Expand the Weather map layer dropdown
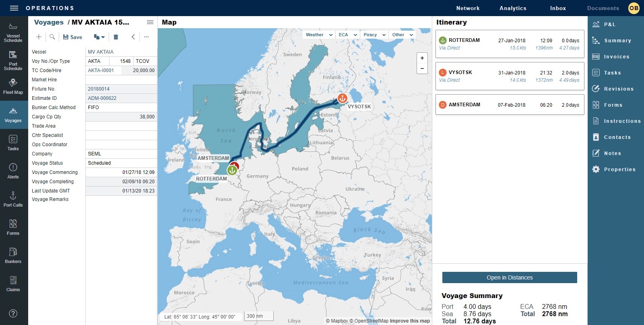The image size is (644, 325). pyautogui.click(x=319, y=35)
